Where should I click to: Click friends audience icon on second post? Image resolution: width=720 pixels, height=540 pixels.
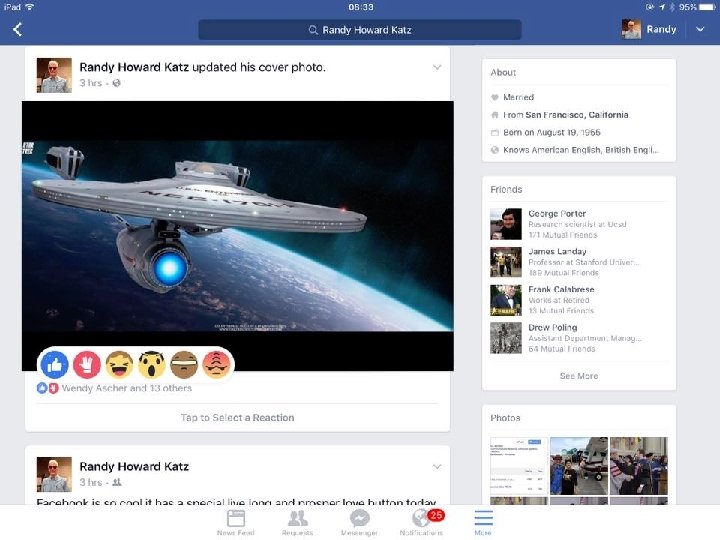point(117,482)
